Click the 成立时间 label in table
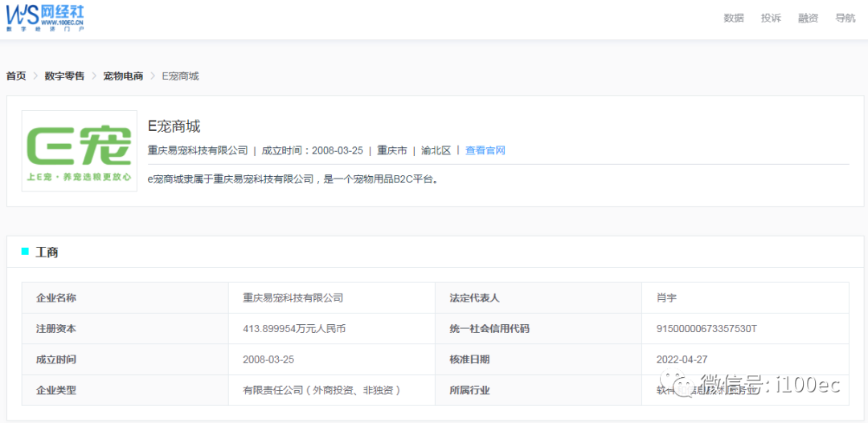The image size is (868, 423). [125, 359]
